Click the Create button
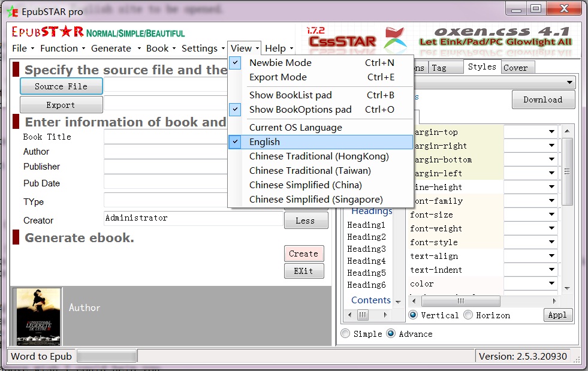This screenshot has width=588, height=371. [x=304, y=254]
